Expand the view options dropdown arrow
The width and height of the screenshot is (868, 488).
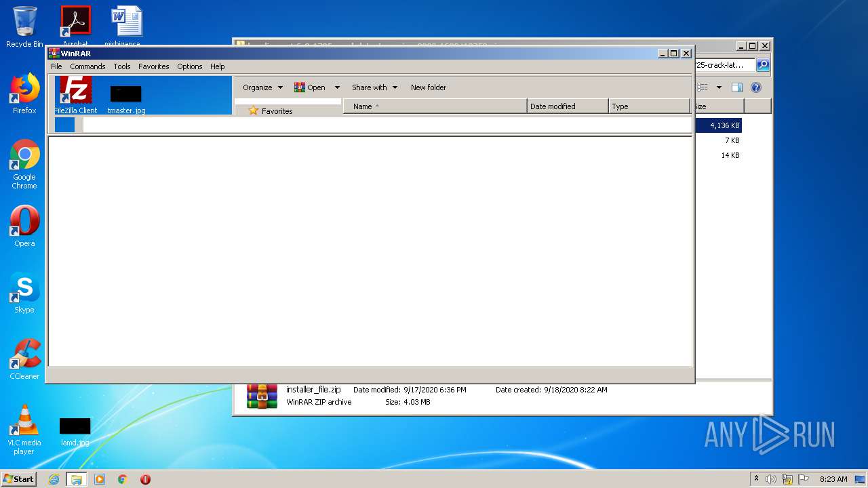pyautogui.click(x=719, y=87)
